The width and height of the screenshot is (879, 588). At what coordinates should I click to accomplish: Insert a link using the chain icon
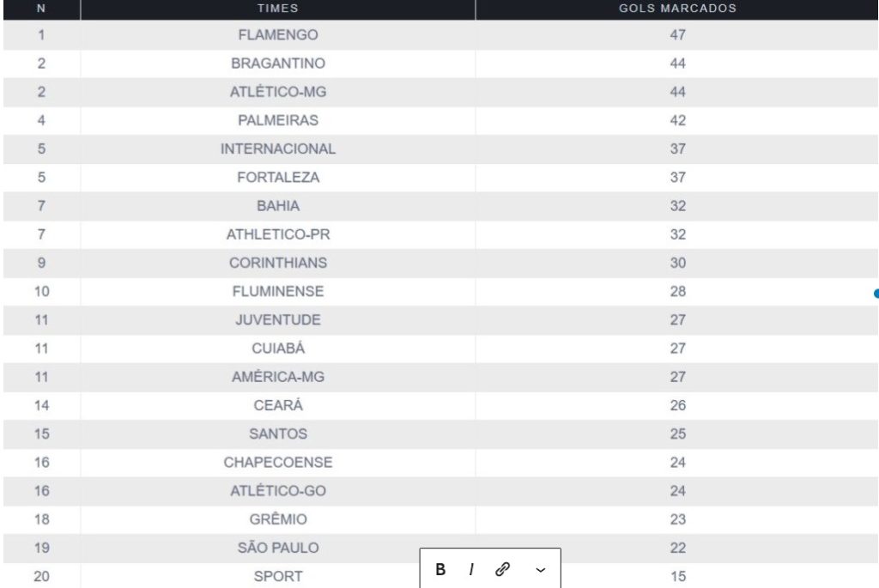[x=504, y=570]
